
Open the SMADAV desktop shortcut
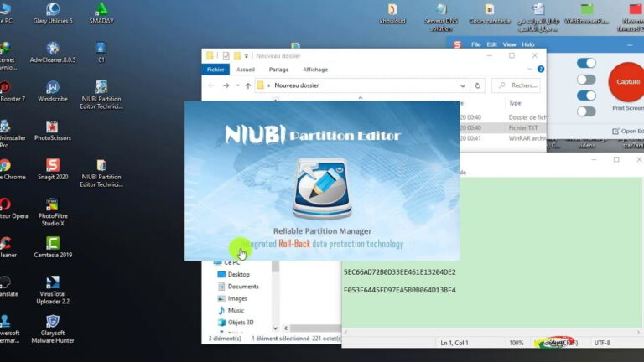[101, 13]
